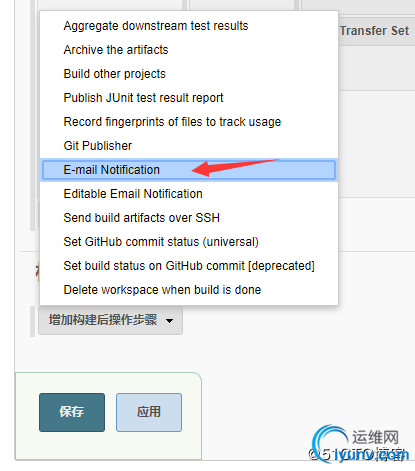Pick Publish JUnit test result report
Viewport: 415px width, 471px height.
tap(189, 98)
